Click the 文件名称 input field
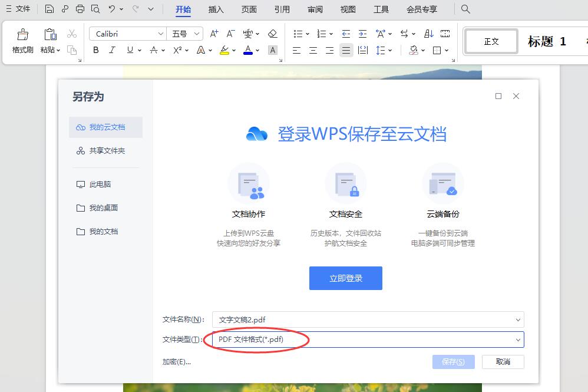Screen dimensions: 588x392 tap(368, 319)
